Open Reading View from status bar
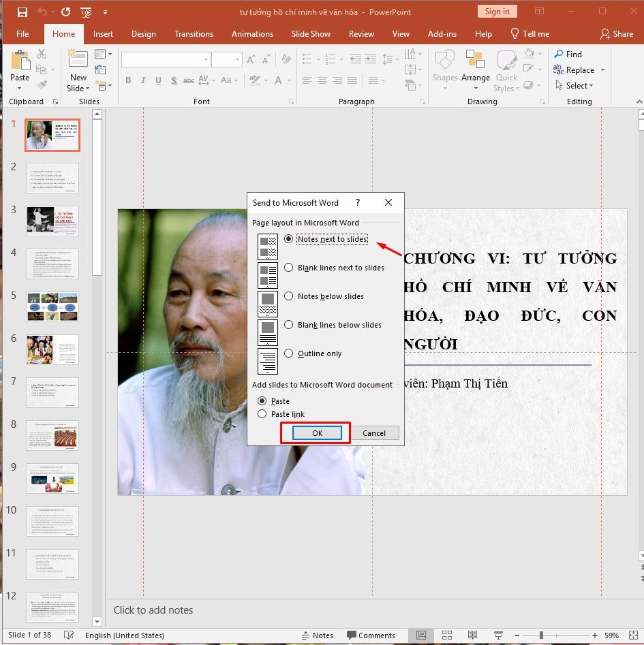 pos(473,635)
